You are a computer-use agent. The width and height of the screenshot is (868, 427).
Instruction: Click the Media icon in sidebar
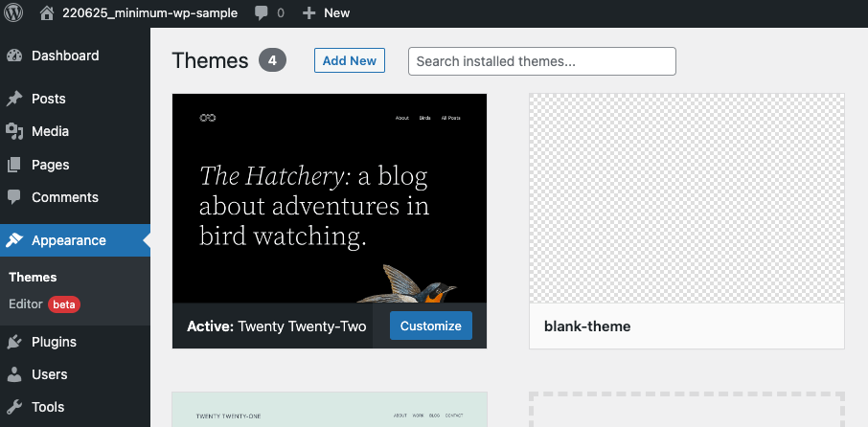pyautogui.click(x=14, y=131)
